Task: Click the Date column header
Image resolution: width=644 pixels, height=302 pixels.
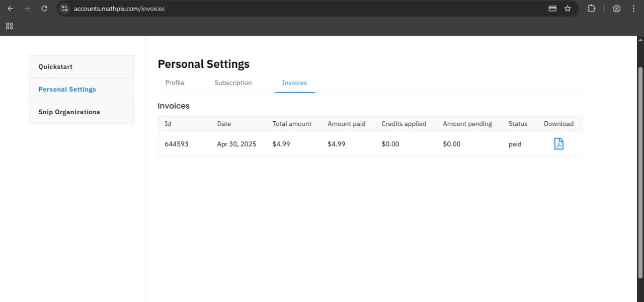Action: [x=224, y=124]
